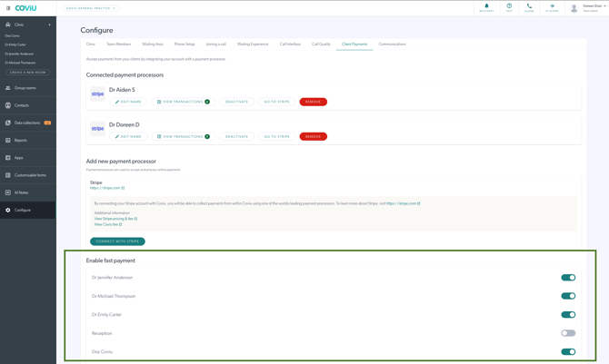609x364 pixels.
Task: Enable fast payment for Reception
Action: pyautogui.click(x=568, y=333)
